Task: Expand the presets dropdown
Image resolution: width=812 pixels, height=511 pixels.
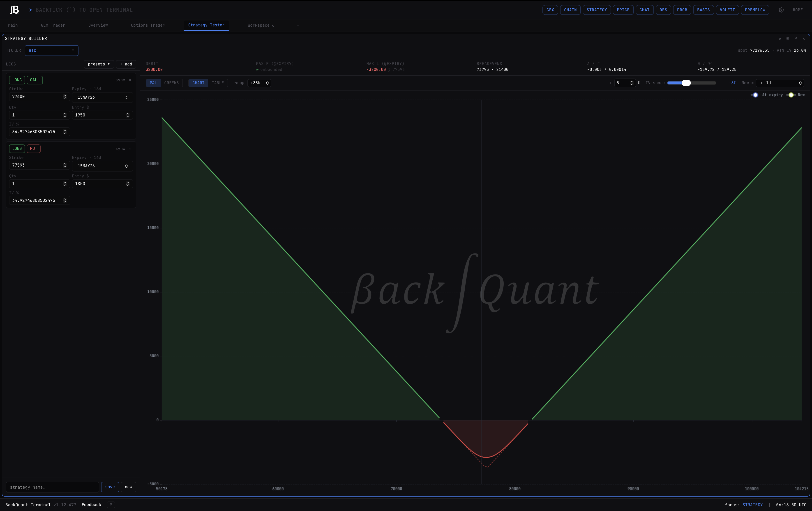Action: pyautogui.click(x=99, y=64)
